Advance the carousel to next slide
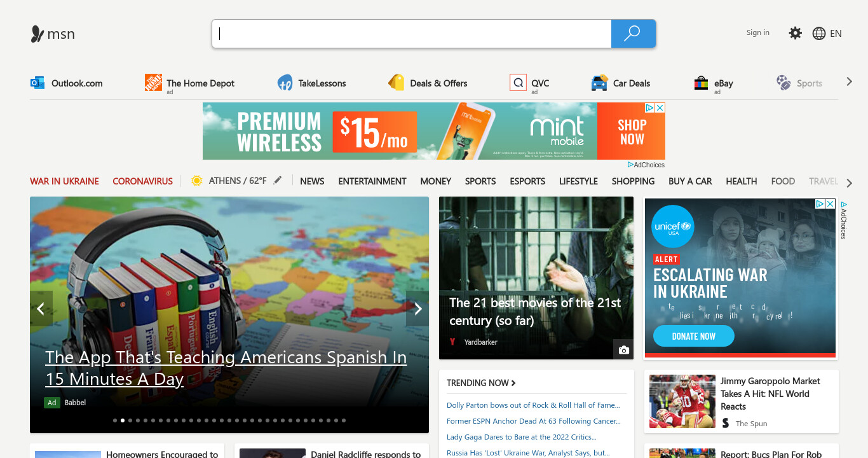The image size is (868, 458). [417, 309]
